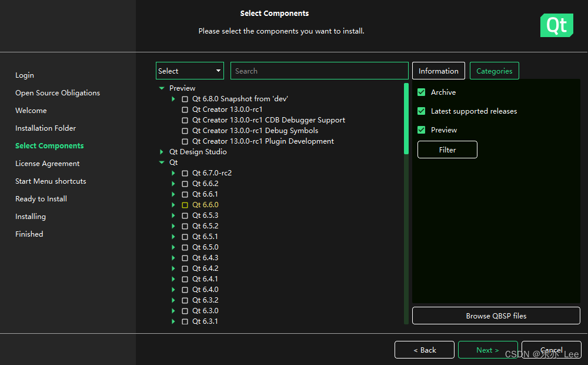Click the Filter button
Image resolution: width=588 pixels, height=365 pixels.
click(x=447, y=150)
